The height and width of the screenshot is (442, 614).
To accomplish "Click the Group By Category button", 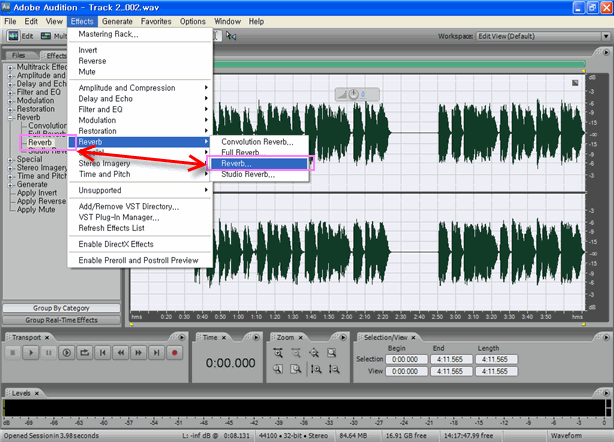I will (61, 308).
